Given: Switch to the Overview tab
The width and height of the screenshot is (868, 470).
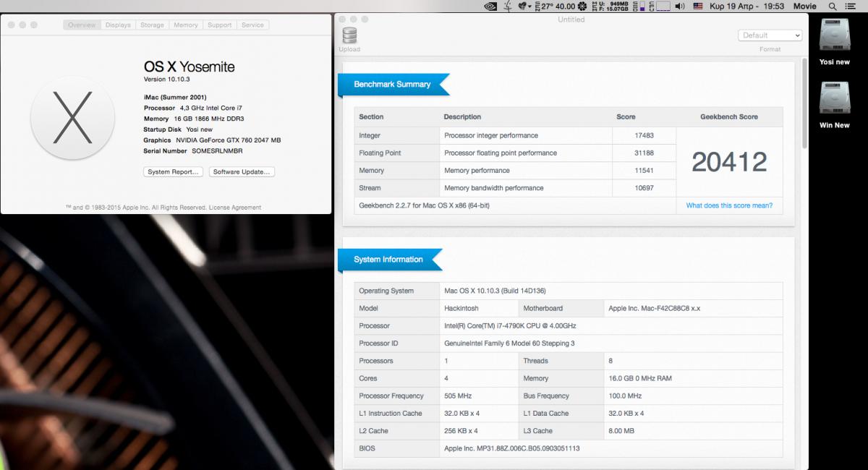Looking at the screenshot, I should coord(82,25).
